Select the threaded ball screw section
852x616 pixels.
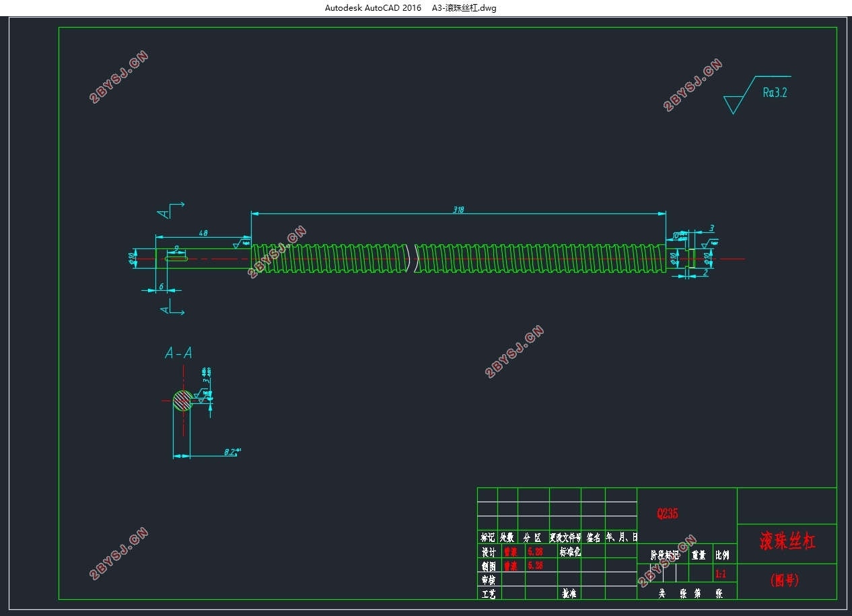(x=458, y=258)
